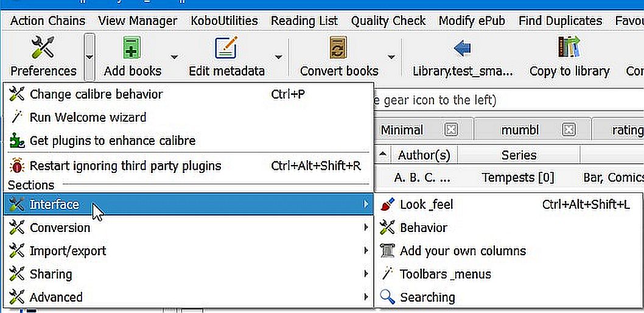Screen dimensions: 644x313
Task: Open the Reading List menu
Action: 304,21
